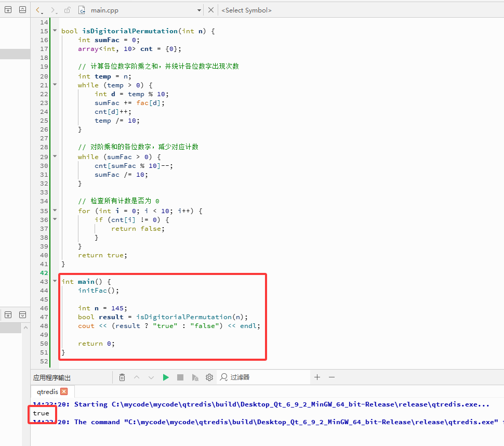The image size is (504, 446).
Task: Go back in navigation history
Action: 37,10
